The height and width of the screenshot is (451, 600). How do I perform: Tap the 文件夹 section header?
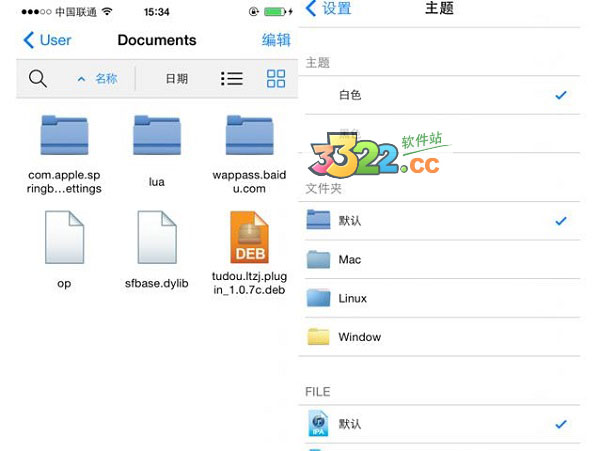(x=323, y=188)
